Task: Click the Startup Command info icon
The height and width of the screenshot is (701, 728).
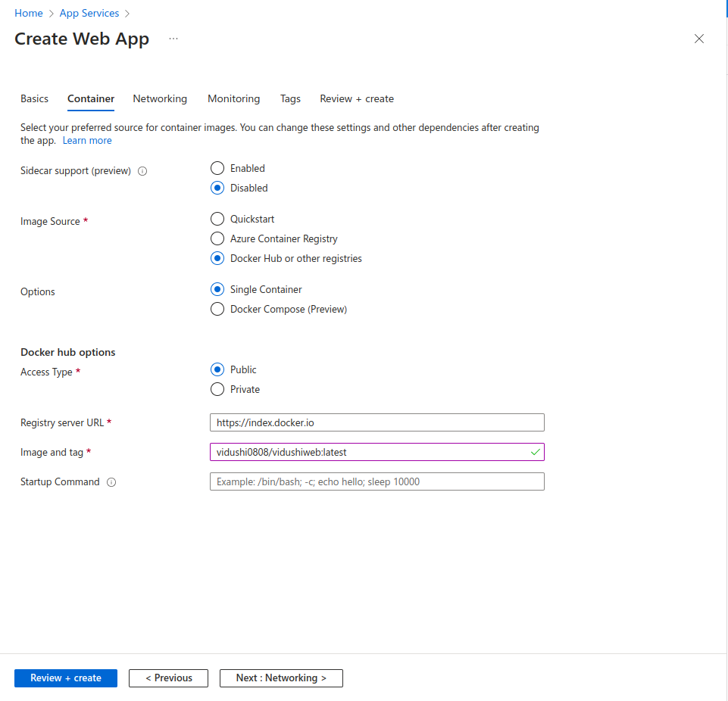Action: tap(111, 482)
